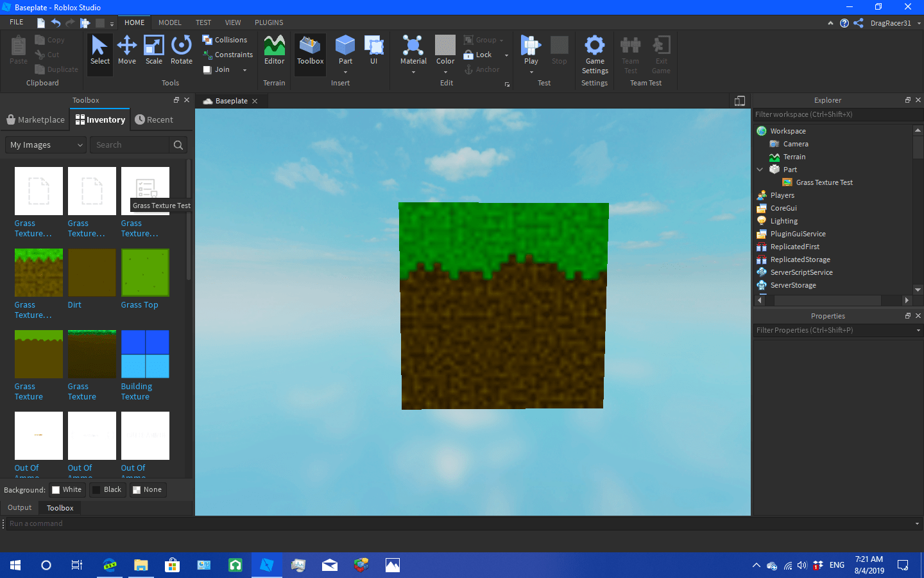
Task: Select Workspace in Explorer
Action: pyautogui.click(x=788, y=131)
